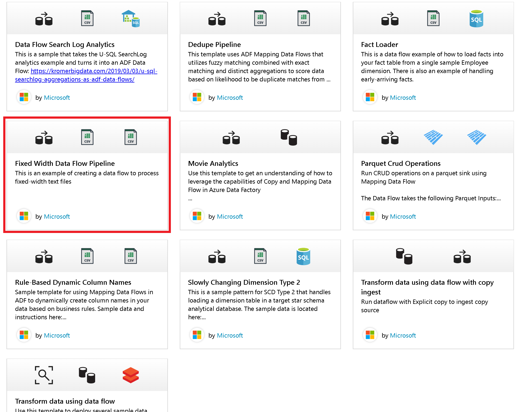Click the data flow icon on Rule-Based Dynamic Column Names card

tap(44, 256)
